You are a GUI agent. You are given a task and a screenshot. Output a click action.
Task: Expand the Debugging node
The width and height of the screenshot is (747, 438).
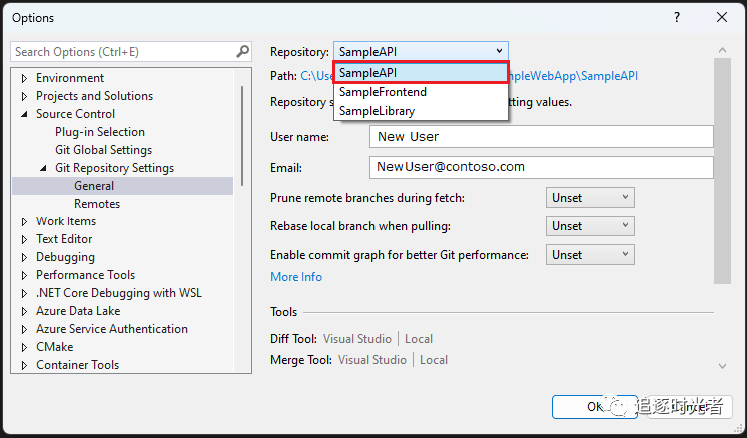pos(24,257)
